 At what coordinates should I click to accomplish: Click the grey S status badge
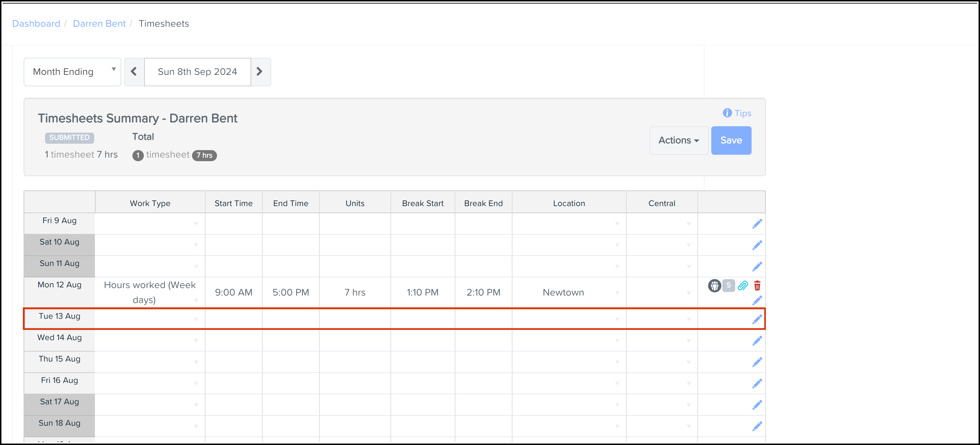pos(728,285)
